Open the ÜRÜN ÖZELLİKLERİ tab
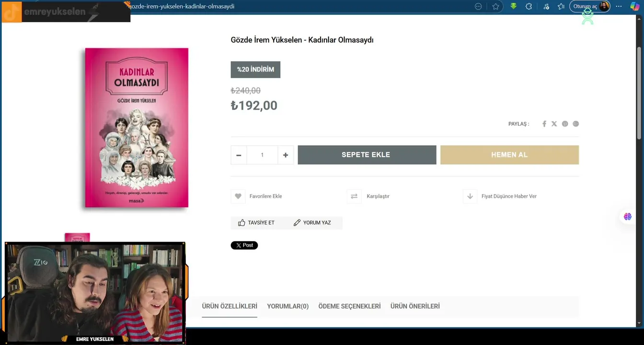 tap(230, 306)
